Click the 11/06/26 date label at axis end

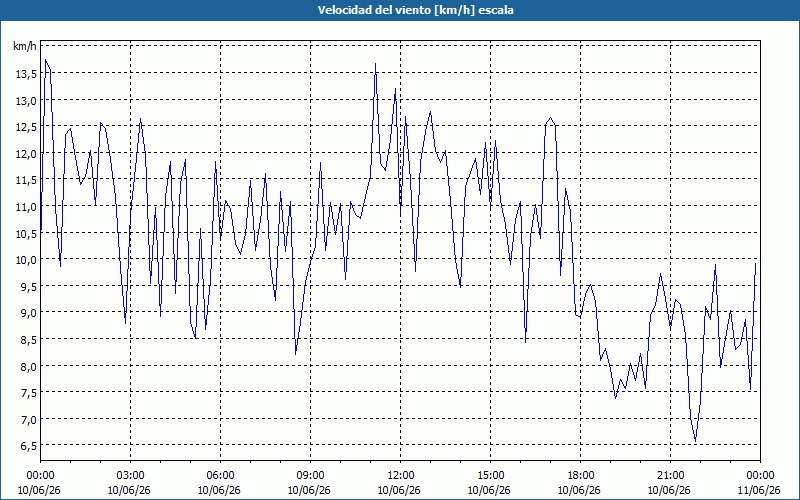pyautogui.click(x=759, y=490)
